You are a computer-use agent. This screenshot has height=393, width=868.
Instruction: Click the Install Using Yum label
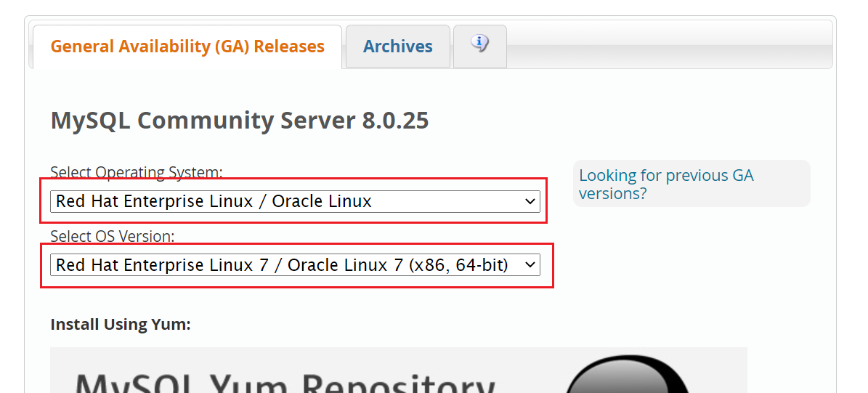pos(120,325)
